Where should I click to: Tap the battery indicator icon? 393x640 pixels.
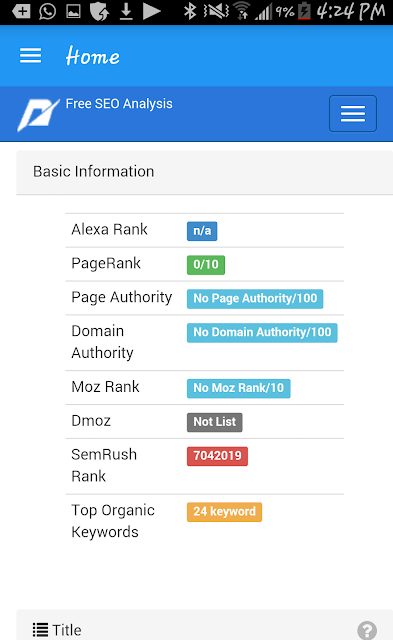[304, 11]
